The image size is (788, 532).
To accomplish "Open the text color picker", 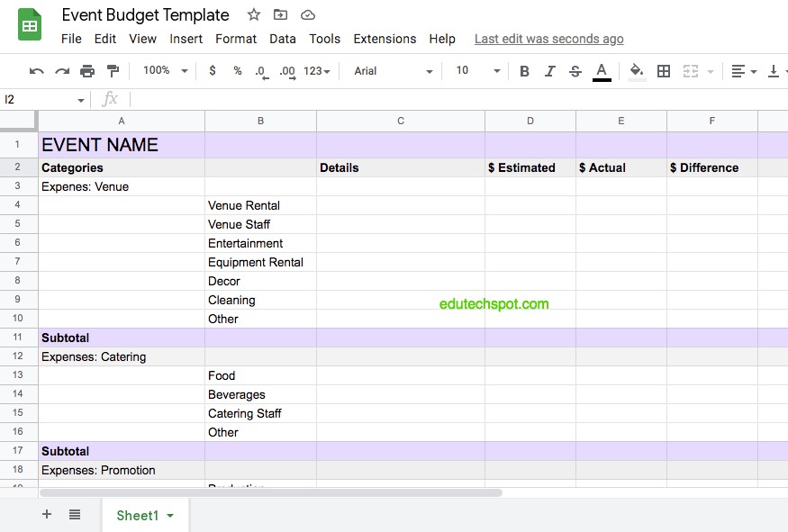I will click(602, 70).
